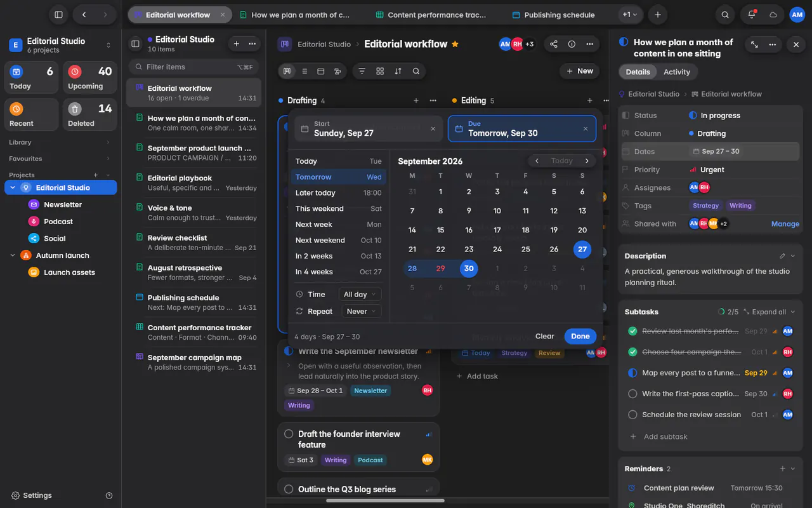Open the Repeat 'Never' dropdown

(362, 311)
